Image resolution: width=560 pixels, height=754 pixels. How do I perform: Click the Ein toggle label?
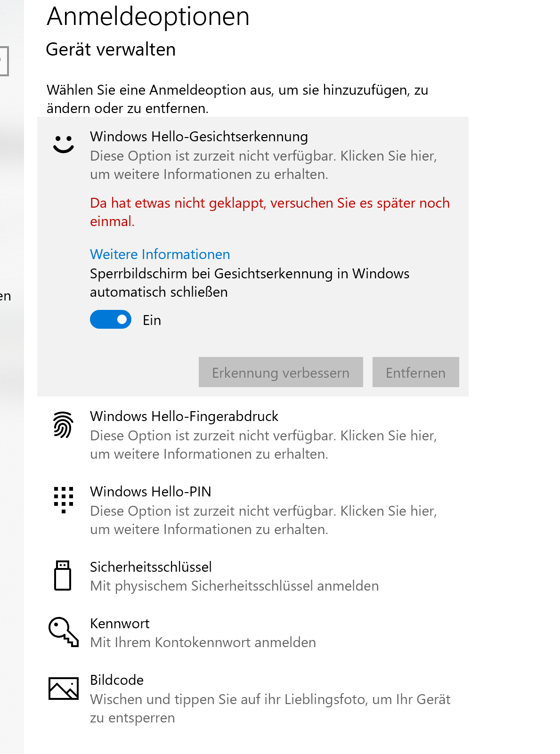point(152,320)
